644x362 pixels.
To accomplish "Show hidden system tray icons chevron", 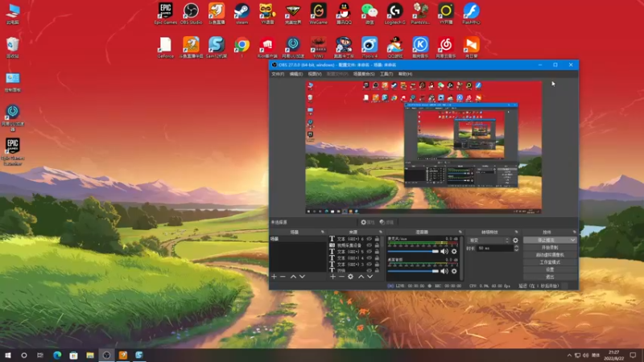I will point(569,356).
